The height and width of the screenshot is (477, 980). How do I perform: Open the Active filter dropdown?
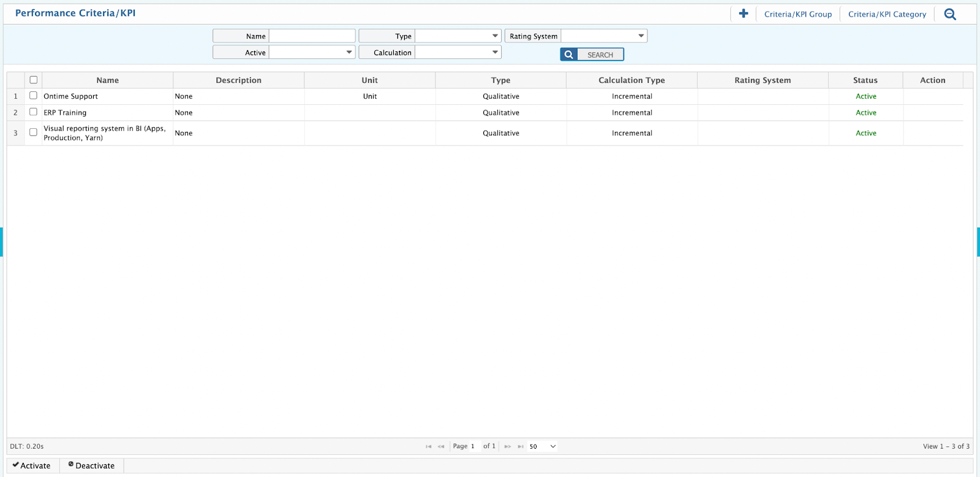click(x=312, y=53)
